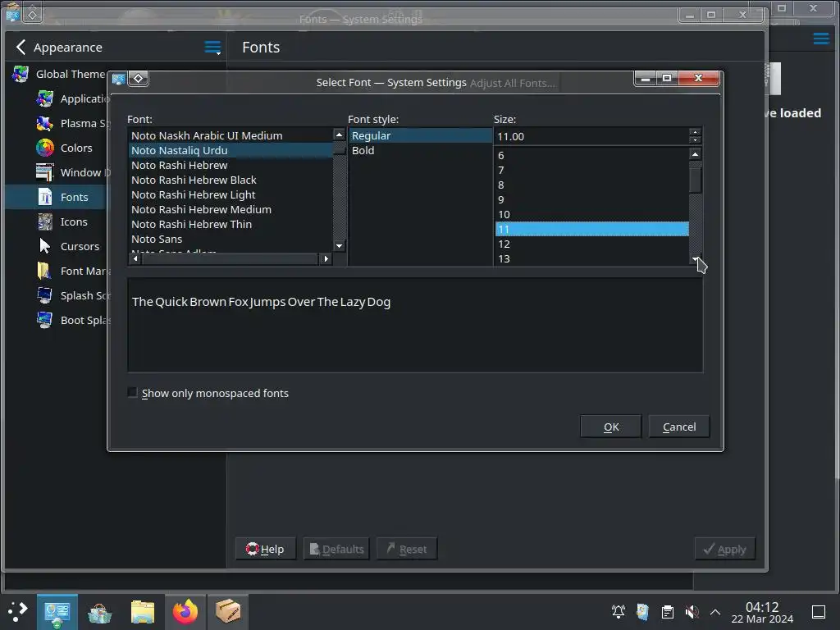Open the Icons settings icon

[45, 221]
